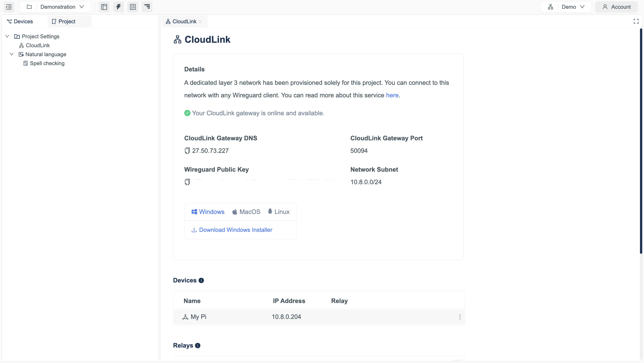Click the sync/refresh toolbar icon

pyautogui.click(x=133, y=7)
